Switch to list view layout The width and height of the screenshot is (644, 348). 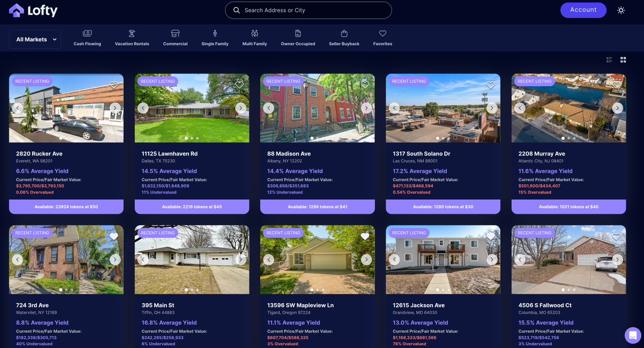click(x=609, y=60)
